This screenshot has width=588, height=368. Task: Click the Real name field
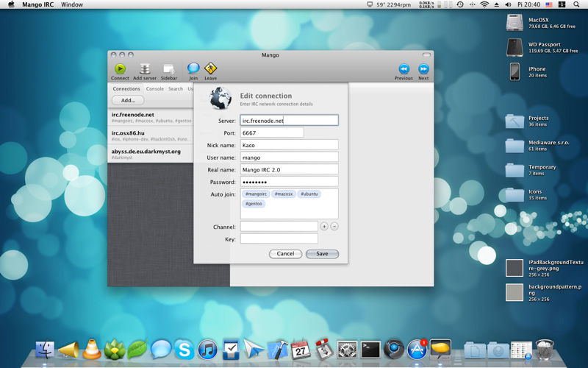[x=289, y=169]
